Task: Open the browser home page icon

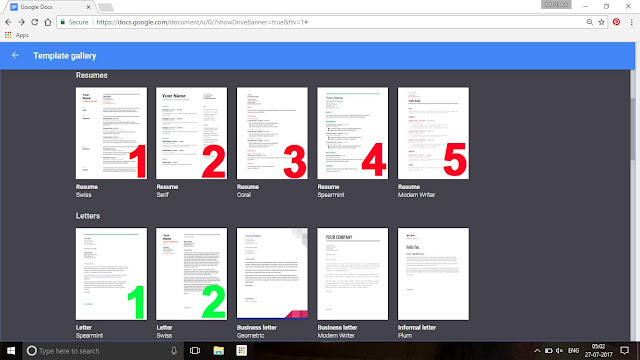Action: click(48, 22)
